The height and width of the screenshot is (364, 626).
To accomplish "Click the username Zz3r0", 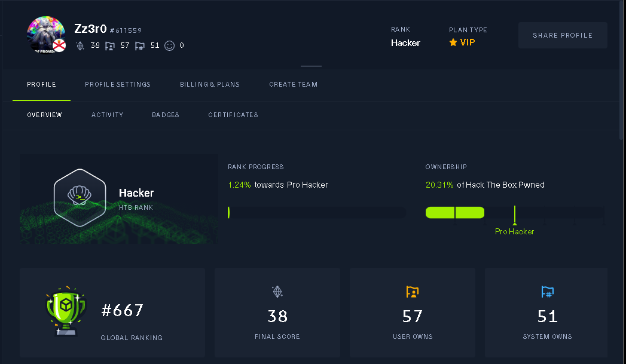I will 91,29.
